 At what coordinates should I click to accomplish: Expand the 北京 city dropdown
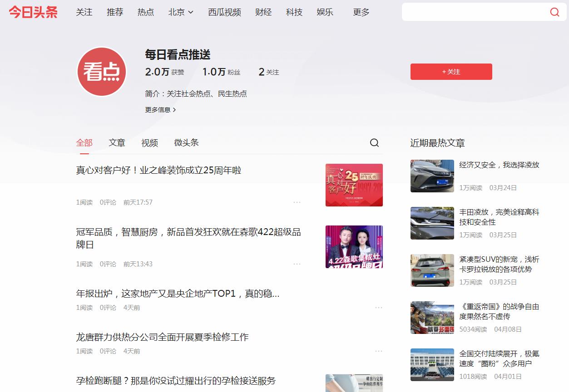click(181, 12)
